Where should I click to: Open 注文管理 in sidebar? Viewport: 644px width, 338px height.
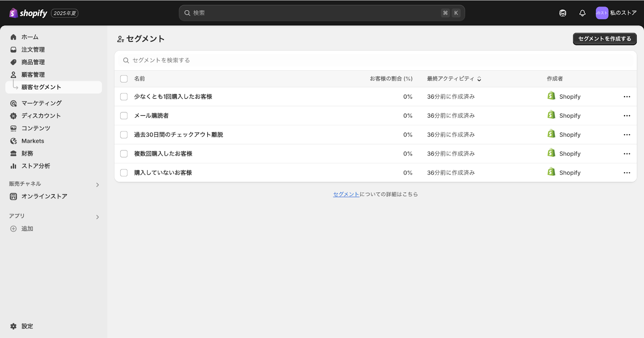[x=54, y=50]
